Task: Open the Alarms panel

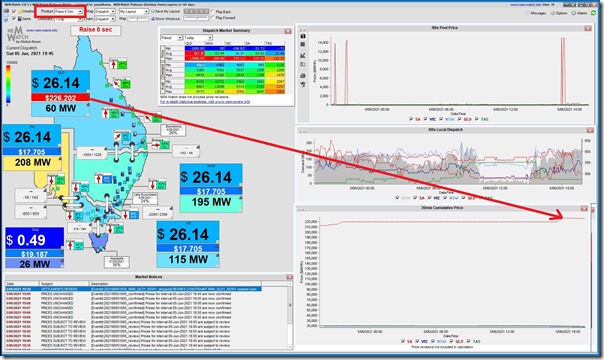Action: coord(580,13)
